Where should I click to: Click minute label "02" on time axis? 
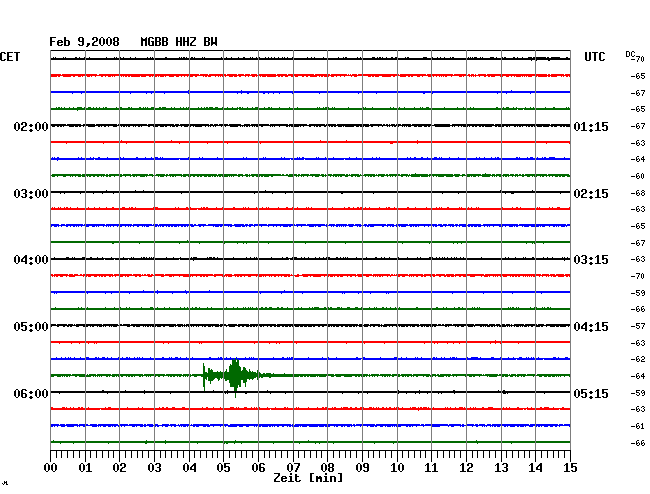click(x=119, y=467)
